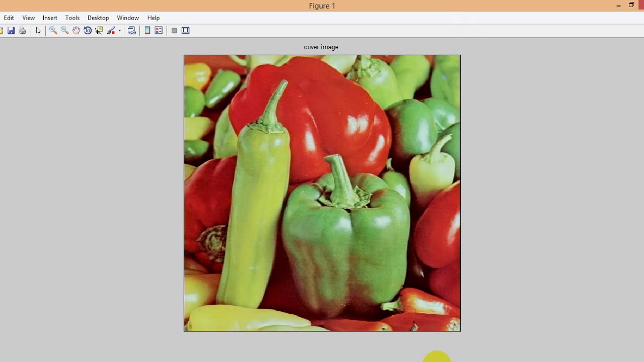Open the Window menu
Screen dimensions: 644x362
point(128,18)
